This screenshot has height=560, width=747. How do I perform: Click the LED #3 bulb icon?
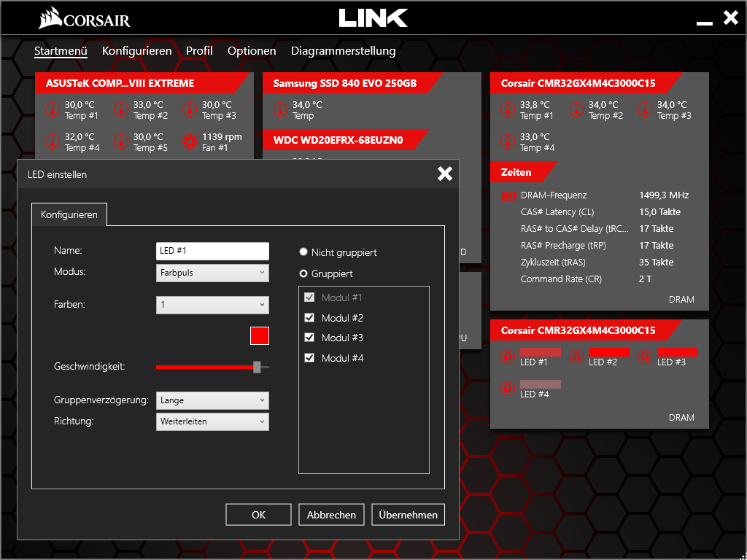coord(645,357)
